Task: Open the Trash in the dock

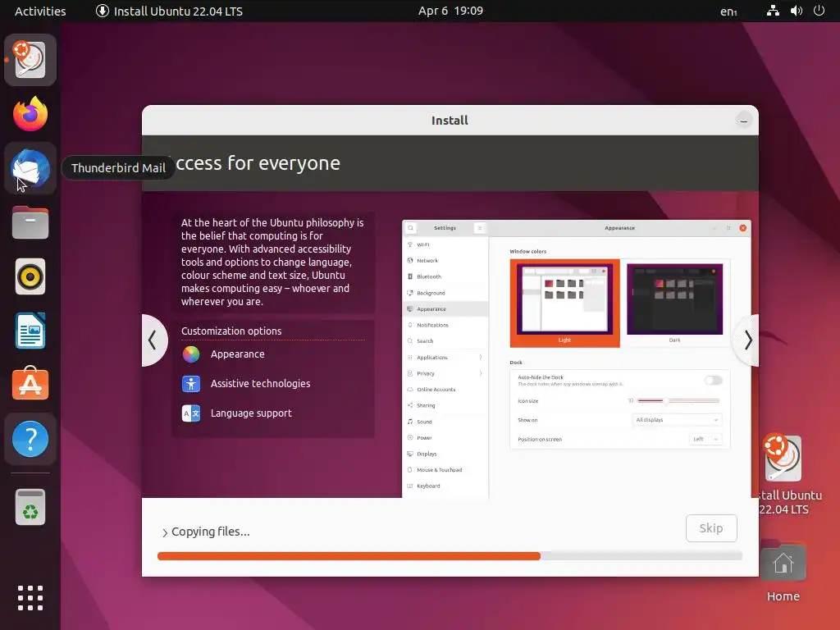Action: [30, 507]
